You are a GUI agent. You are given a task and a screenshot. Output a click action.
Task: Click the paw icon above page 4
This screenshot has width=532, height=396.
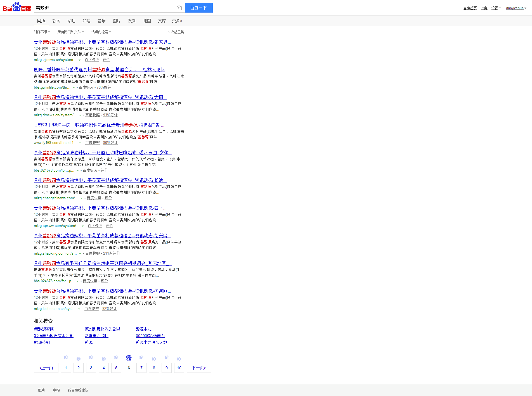point(104,359)
